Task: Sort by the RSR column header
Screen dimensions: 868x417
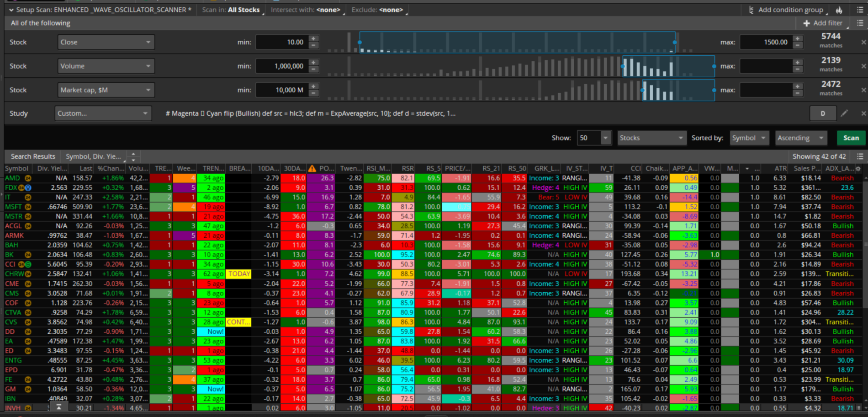Action: coord(404,169)
